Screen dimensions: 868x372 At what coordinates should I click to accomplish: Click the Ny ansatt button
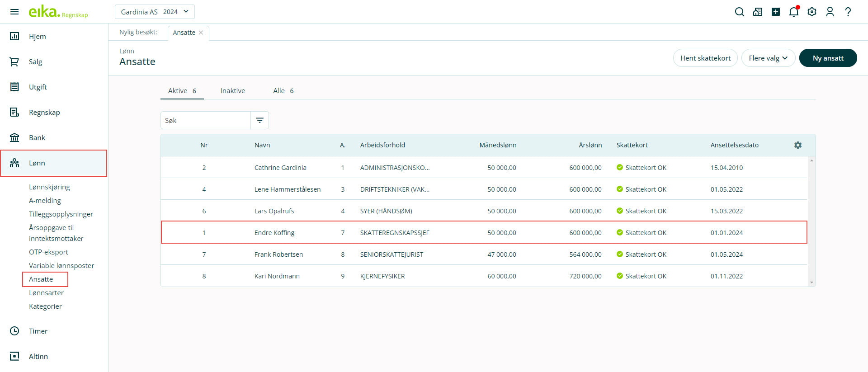828,58
